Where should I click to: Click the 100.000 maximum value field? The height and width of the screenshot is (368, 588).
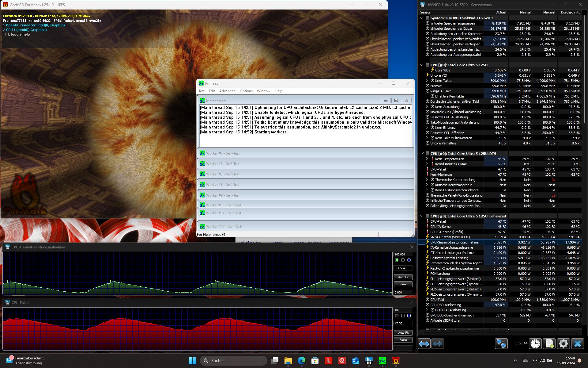click(403, 255)
